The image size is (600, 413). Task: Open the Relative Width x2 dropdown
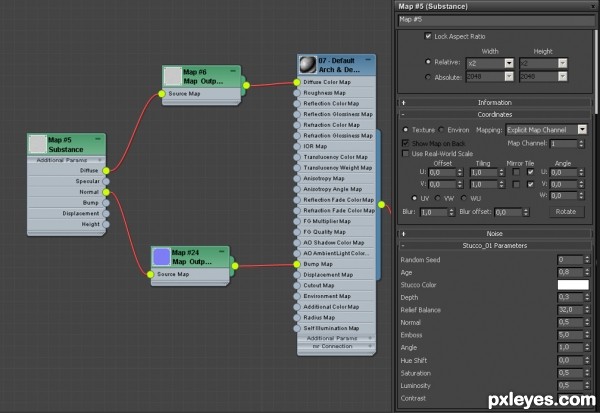(509, 63)
